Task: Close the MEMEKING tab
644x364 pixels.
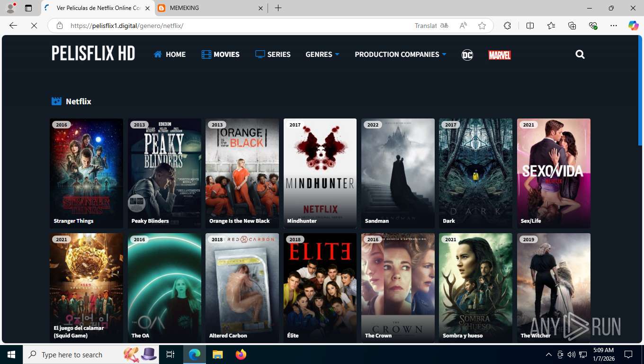Action: [260, 8]
